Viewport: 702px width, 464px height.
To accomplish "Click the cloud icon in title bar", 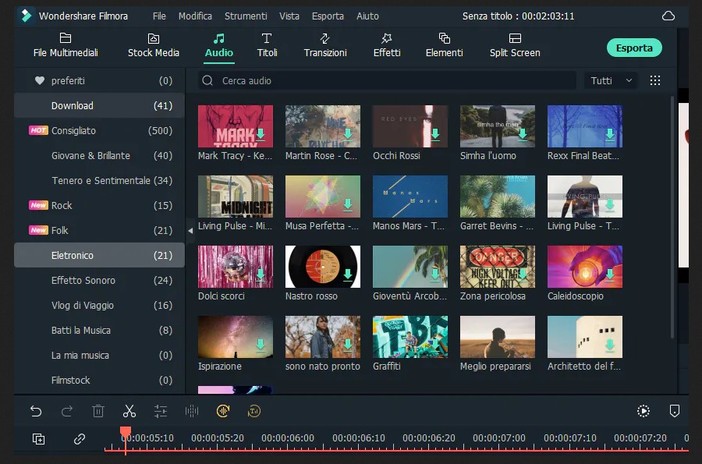I will tap(668, 16).
